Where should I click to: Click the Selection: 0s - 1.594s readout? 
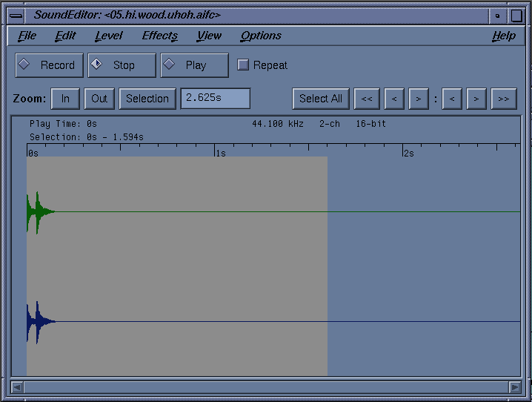click(x=87, y=137)
